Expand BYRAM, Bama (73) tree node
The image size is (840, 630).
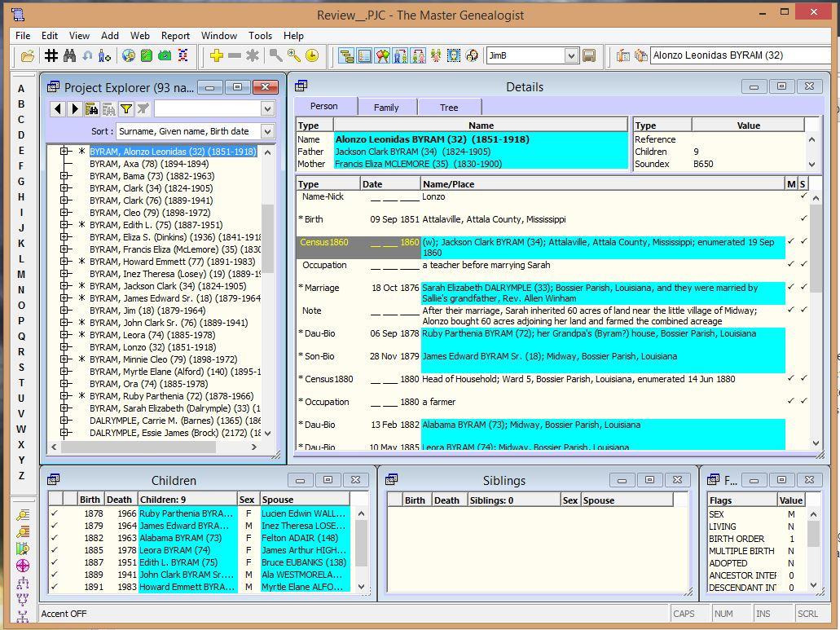(64, 176)
